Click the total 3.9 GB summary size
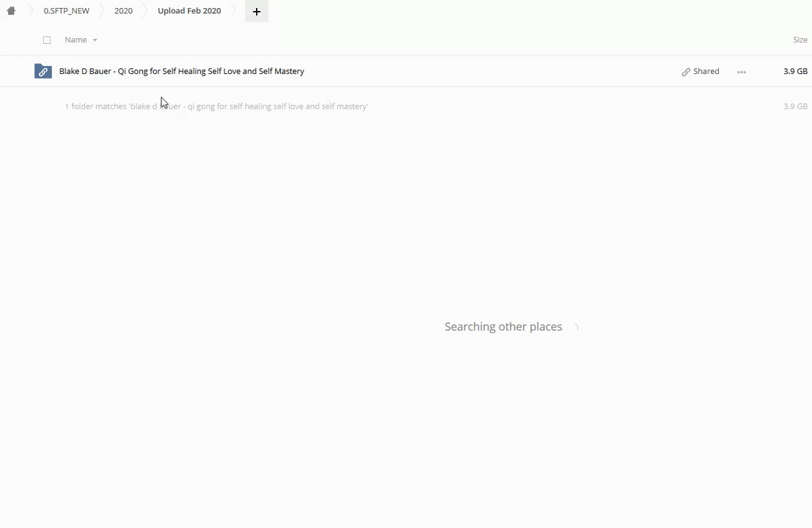This screenshot has width=812, height=528. (794, 106)
